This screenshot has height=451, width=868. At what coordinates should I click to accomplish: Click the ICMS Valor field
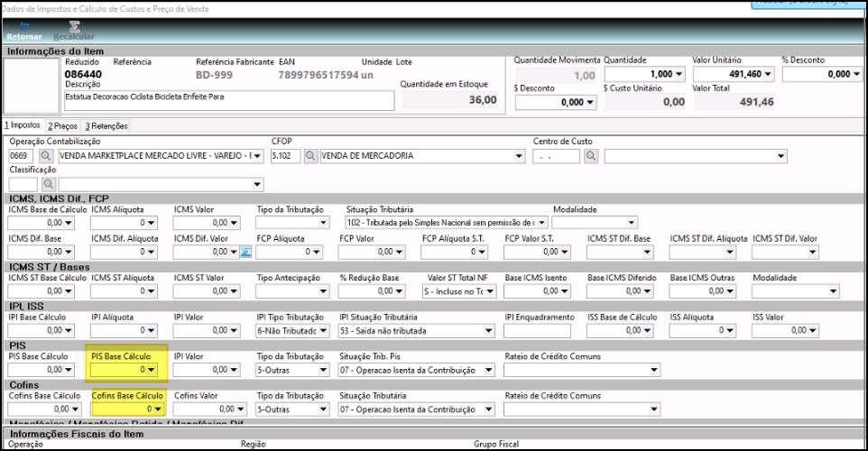(x=207, y=223)
